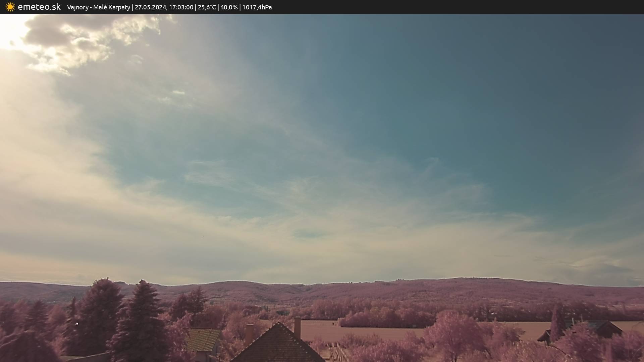The height and width of the screenshot is (362, 644).
Task: Click the chimney on the center rooftop
Action: point(297,327)
